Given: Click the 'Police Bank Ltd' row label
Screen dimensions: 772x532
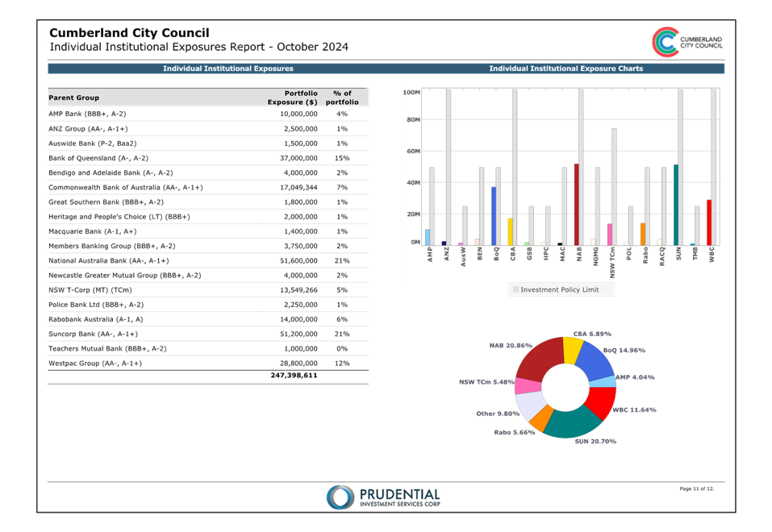Looking at the screenshot, I should coord(96,305).
